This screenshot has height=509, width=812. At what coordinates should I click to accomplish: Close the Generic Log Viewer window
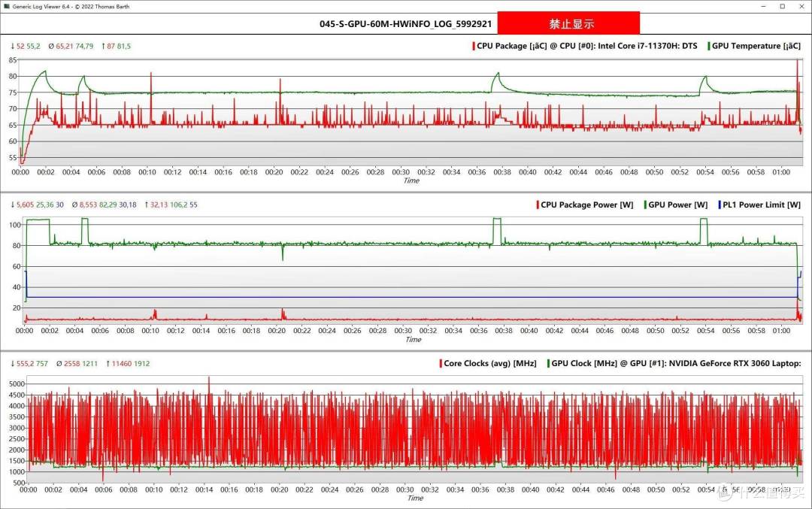(801, 6)
